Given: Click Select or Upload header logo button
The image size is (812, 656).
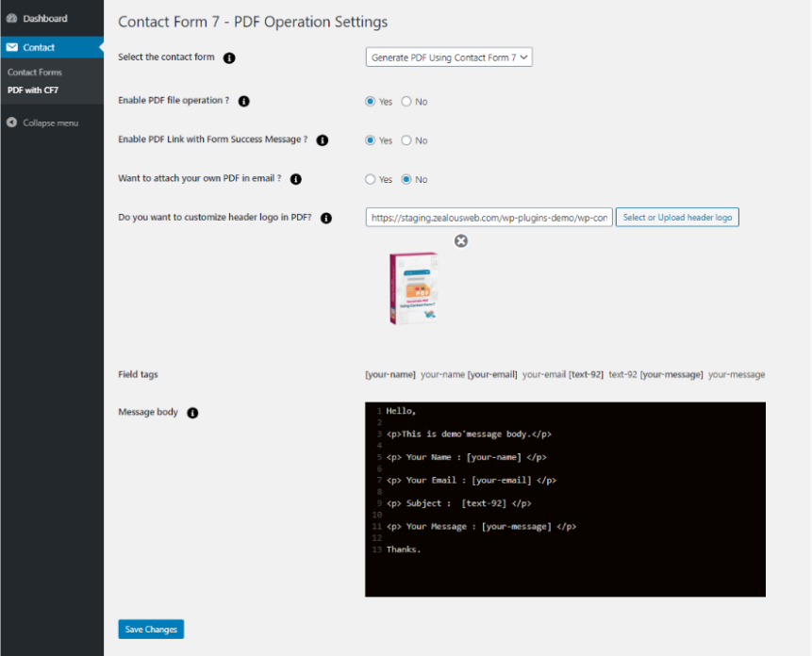Looking at the screenshot, I should coord(677,218).
